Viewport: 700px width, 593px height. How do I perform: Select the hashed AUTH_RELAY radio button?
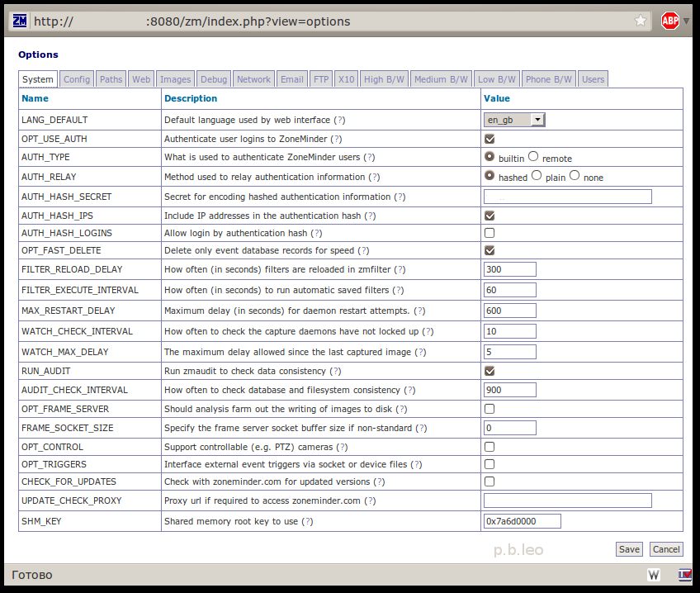(490, 175)
